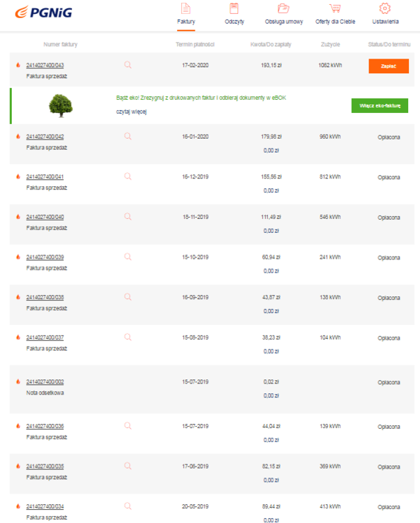Click the flame icon beside invoice 2414027400/040
This screenshot has width=420, height=523.
[x=18, y=217]
